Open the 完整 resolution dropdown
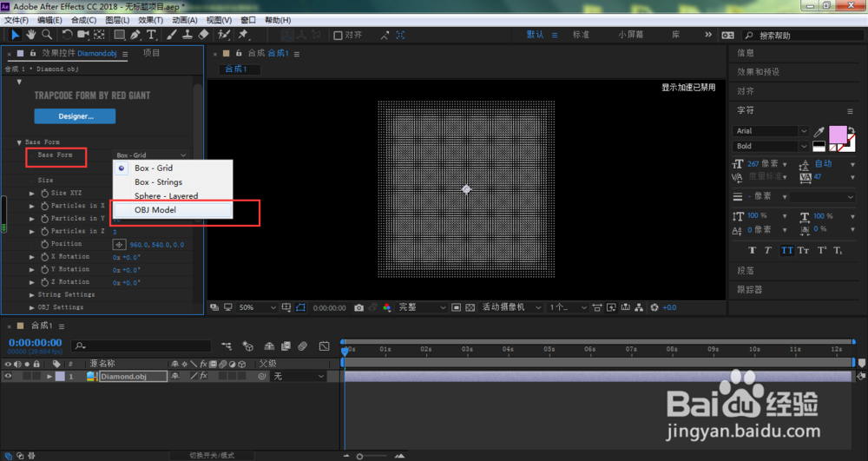The height and width of the screenshot is (461, 868). [x=422, y=307]
